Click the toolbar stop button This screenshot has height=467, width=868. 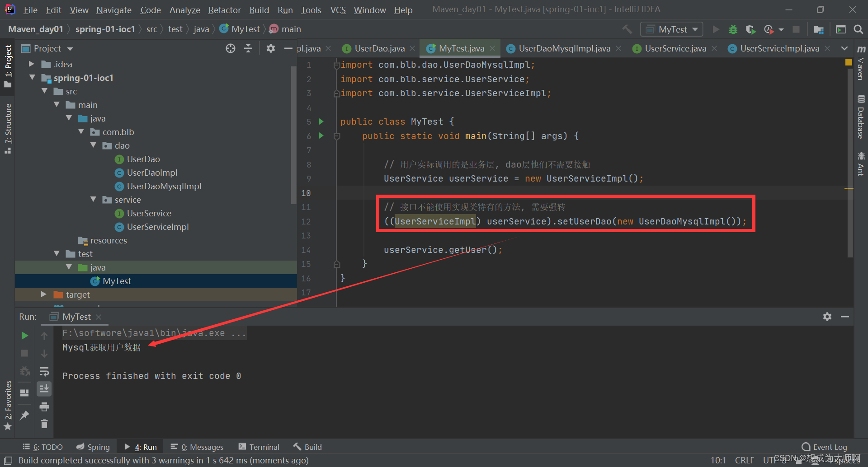pos(796,29)
